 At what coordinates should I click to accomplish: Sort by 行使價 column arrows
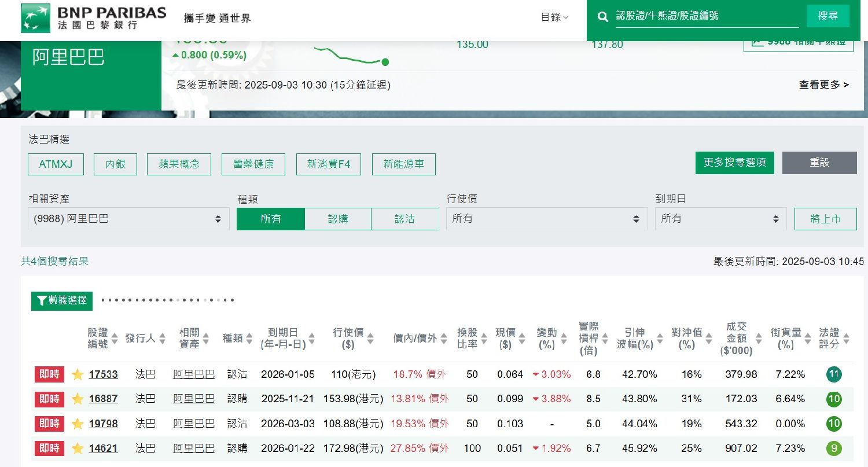click(370, 339)
